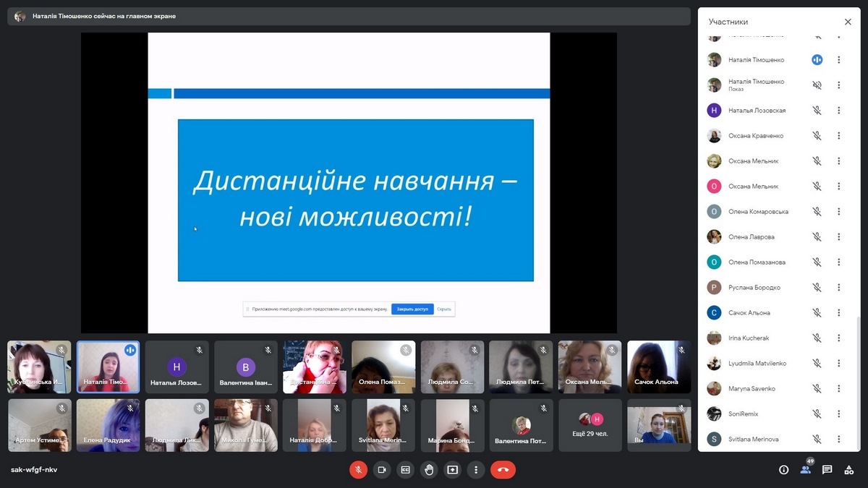The image size is (868, 488).
Task: Click the present screen icon
Action: click(453, 470)
